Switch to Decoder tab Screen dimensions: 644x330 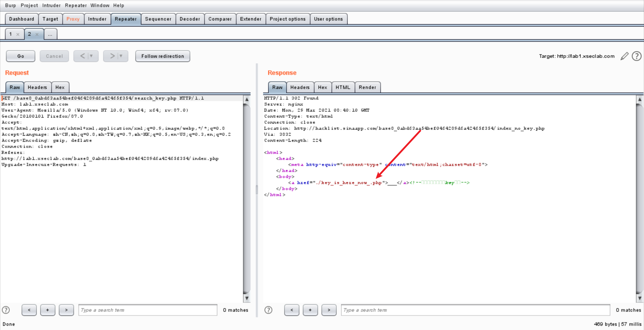pos(190,19)
